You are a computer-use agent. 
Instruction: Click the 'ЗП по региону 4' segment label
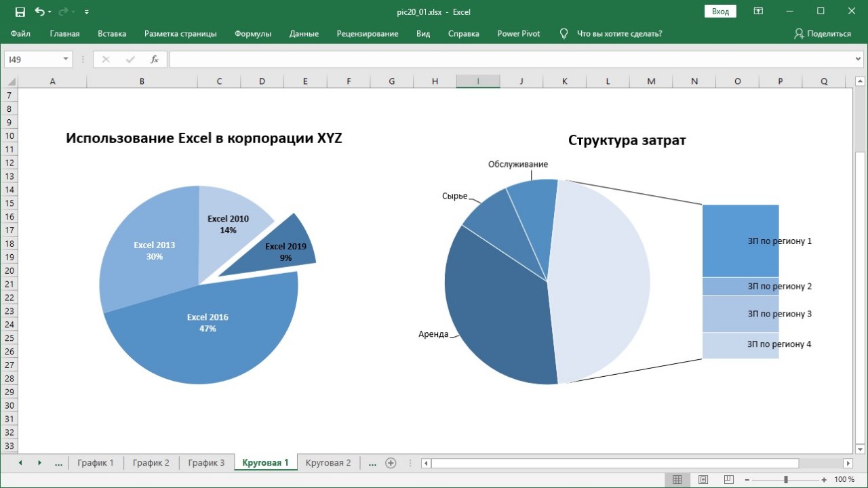click(779, 344)
